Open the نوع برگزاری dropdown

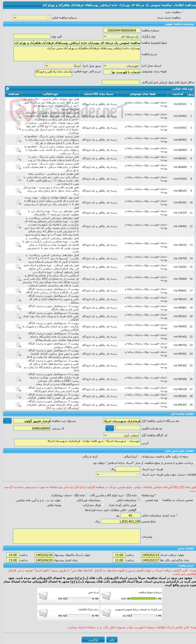(x=122, y=36)
